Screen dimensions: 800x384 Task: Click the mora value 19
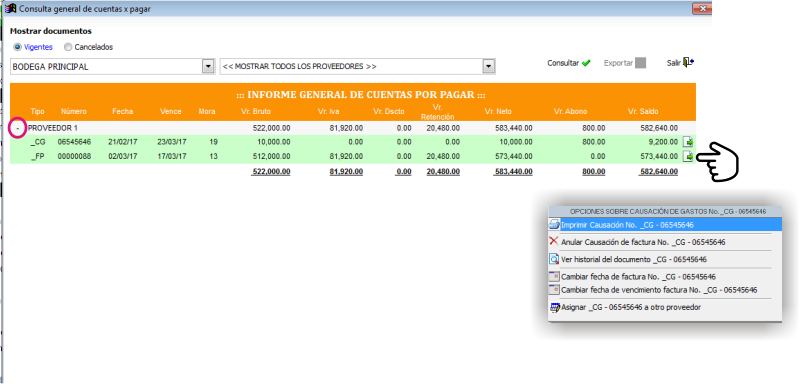pos(213,142)
